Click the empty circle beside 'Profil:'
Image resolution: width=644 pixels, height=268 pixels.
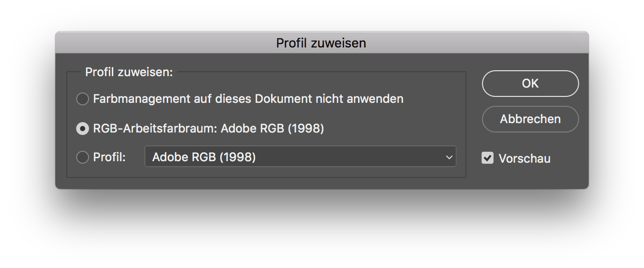82,158
